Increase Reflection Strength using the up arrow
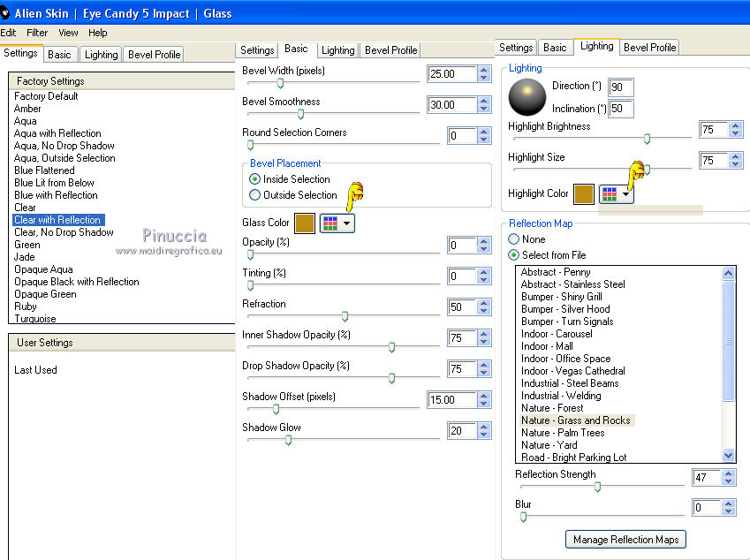Screen dimensions: 750x560 [x=729, y=473]
